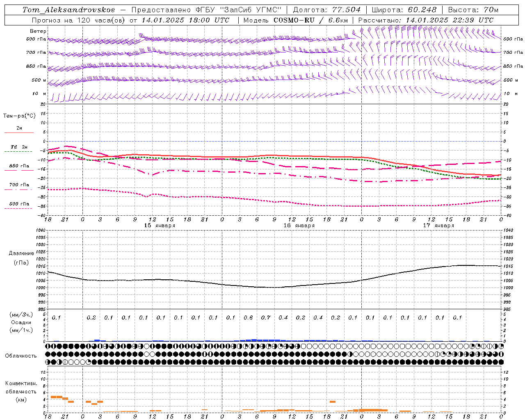This screenshot has width=525, height=420.
Task: Select the 850 гПа temperature legend entry
Action: coord(19,166)
